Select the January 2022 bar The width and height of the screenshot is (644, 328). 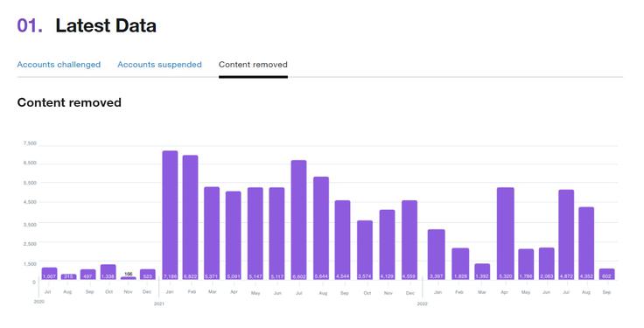[436, 255]
